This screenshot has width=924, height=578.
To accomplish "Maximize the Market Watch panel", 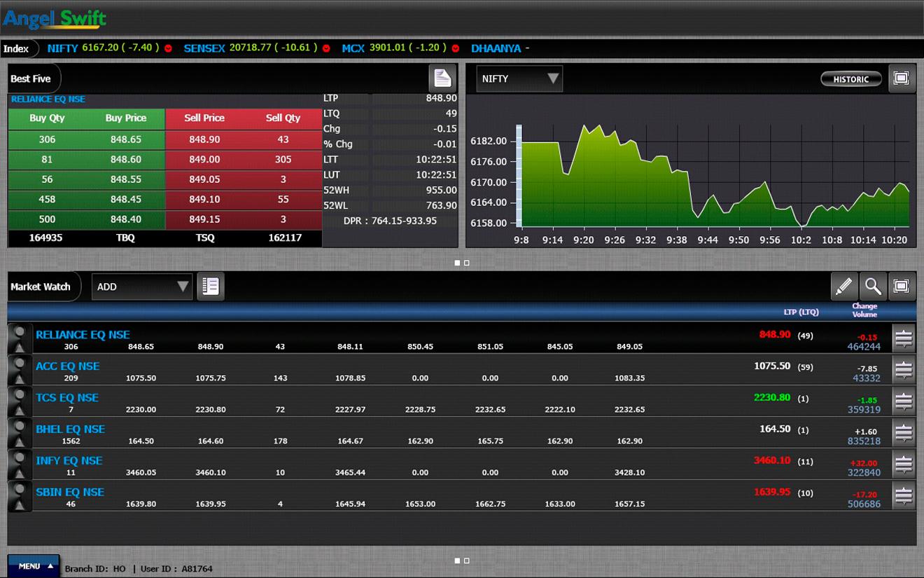I will coord(902,286).
